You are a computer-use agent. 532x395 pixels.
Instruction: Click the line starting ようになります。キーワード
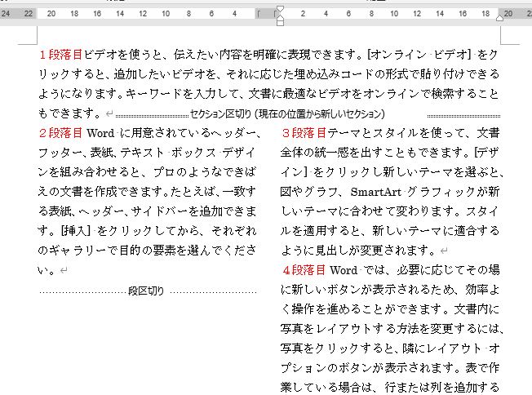click(x=268, y=94)
